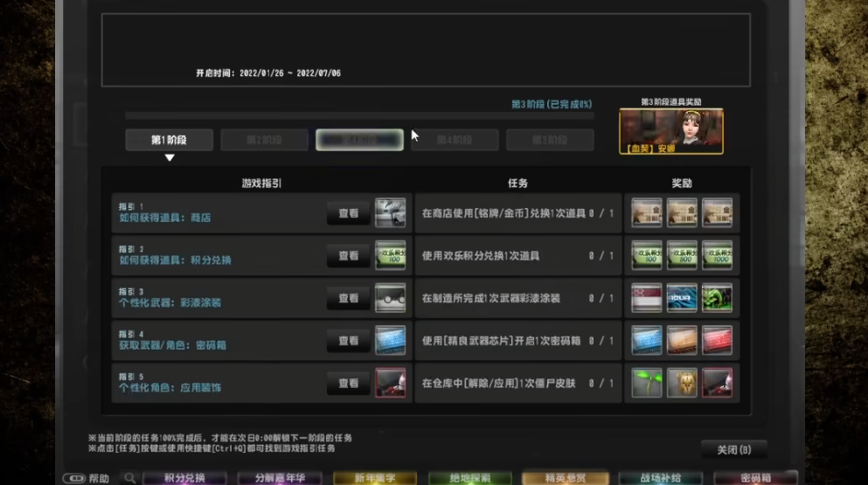Click the task text 在仓库中[解除/应用]1次僵尸皮肤
The height and width of the screenshot is (485, 868).
click(499, 383)
